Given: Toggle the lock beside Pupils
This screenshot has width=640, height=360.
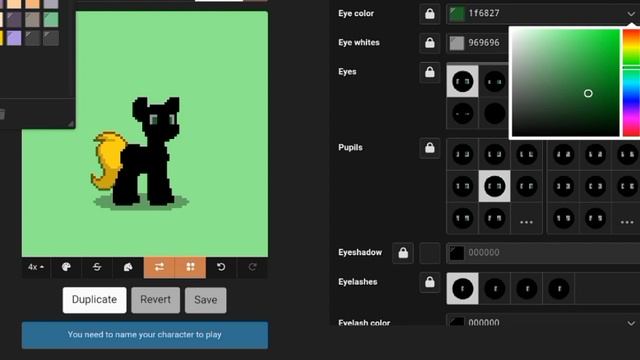Looking at the screenshot, I should coord(430,148).
